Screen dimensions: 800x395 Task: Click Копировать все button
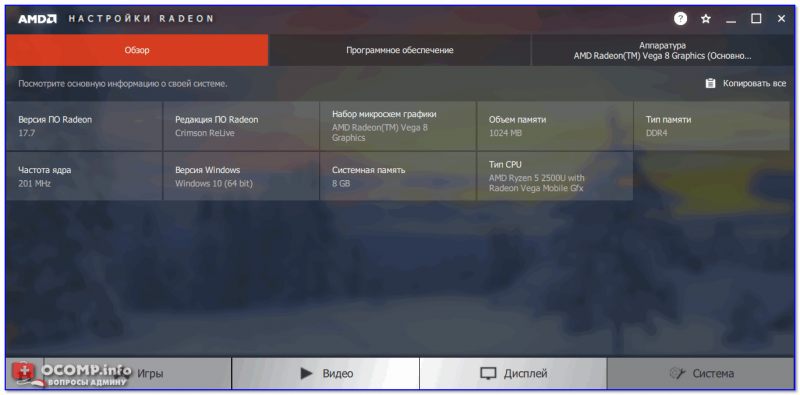pos(746,83)
